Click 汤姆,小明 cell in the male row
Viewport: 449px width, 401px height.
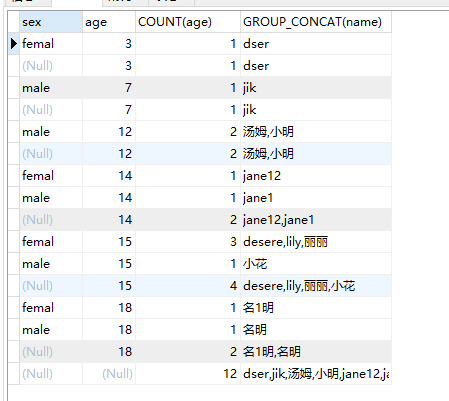[316, 132]
